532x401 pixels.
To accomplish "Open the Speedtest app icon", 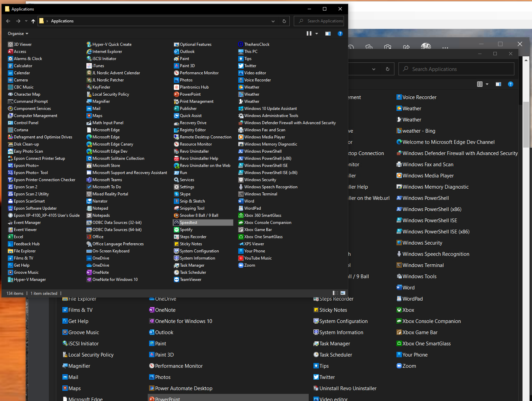I will (177, 223).
